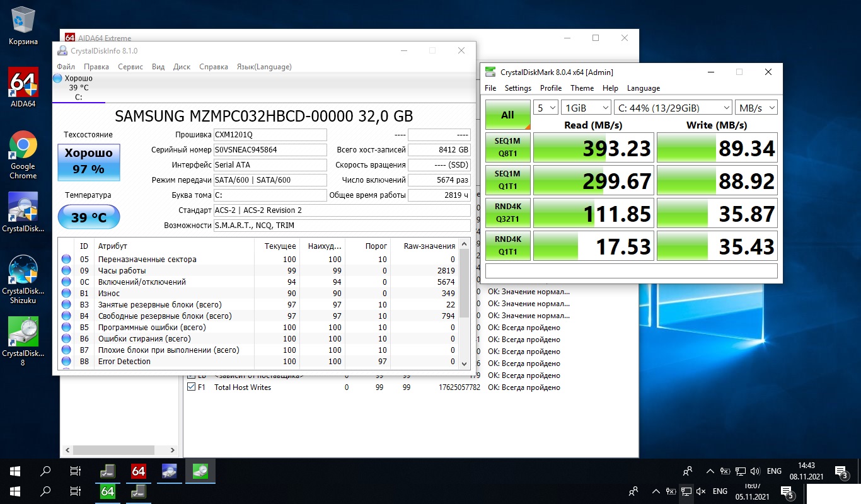Click the AIDA64 Extreme title bar icon
The width and height of the screenshot is (861, 504).
[x=71, y=38]
